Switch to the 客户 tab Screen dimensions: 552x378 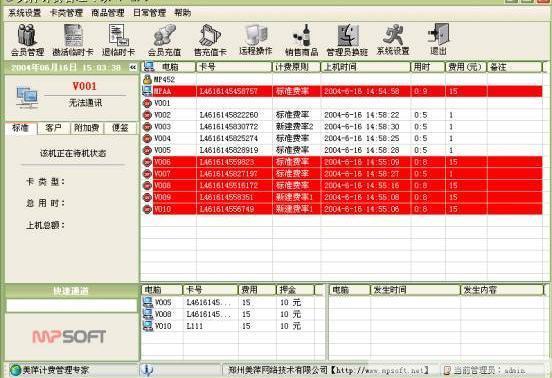coord(53,128)
